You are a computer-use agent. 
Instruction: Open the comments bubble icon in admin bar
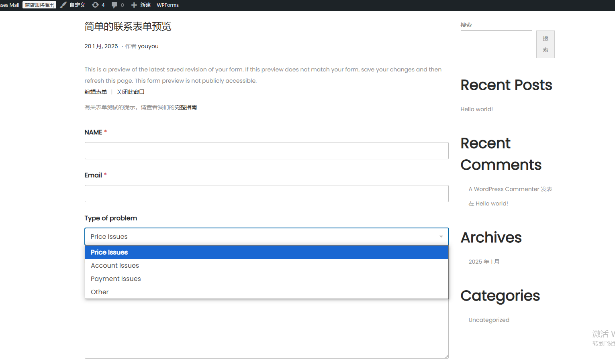click(x=114, y=5)
